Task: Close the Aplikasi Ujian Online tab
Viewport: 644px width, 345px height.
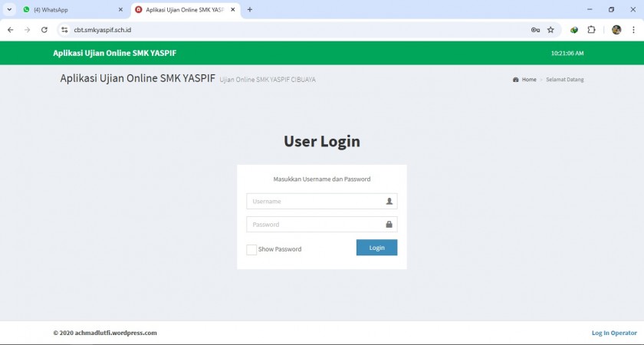Action: 233,9
